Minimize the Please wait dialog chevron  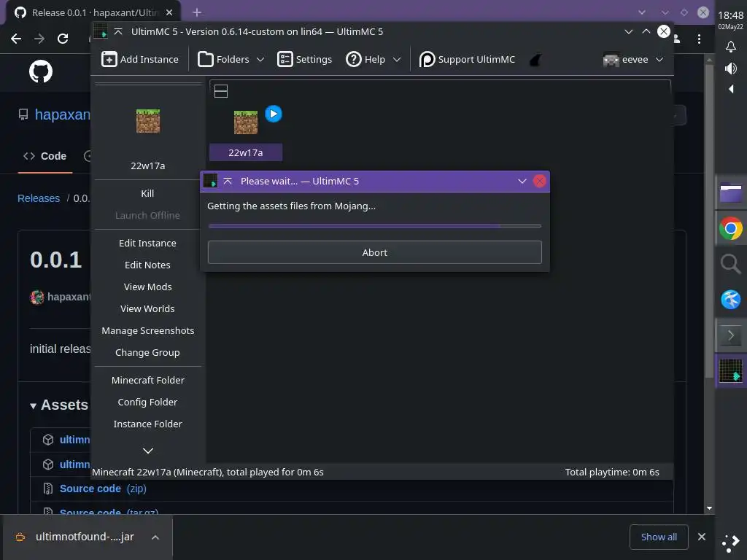(x=522, y=181)
